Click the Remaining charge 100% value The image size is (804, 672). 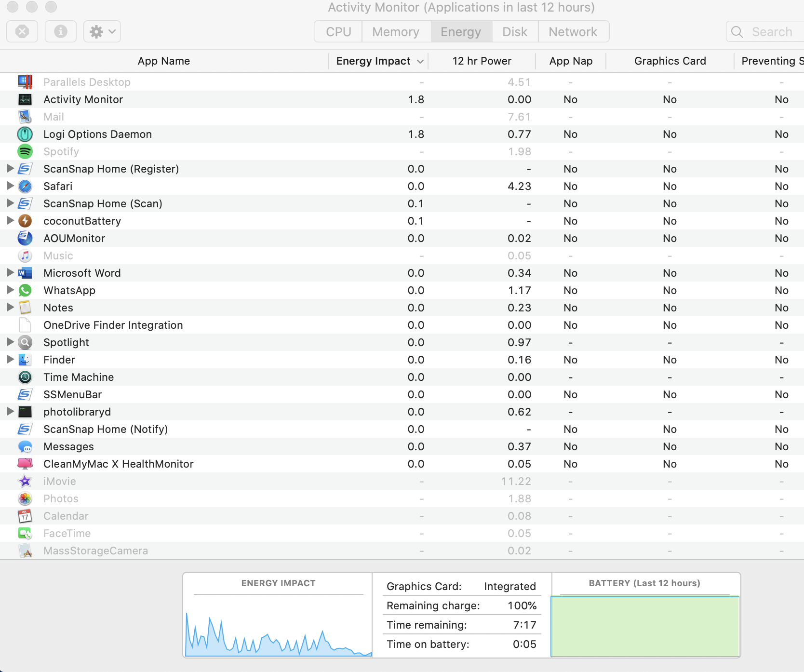coord(522,605)
